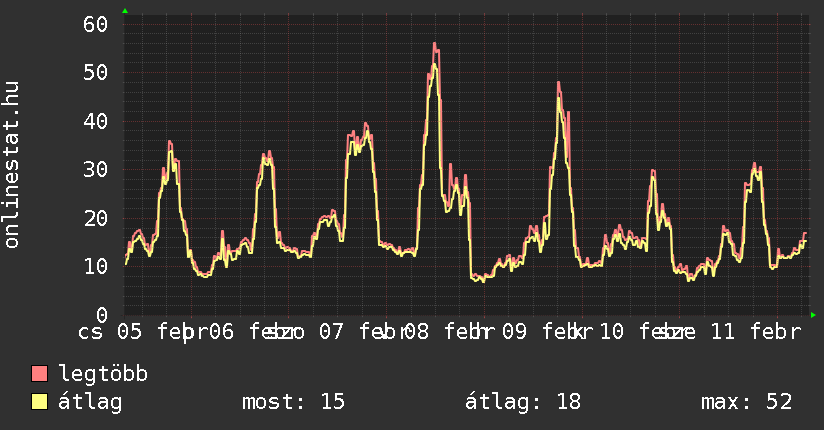Click the 'max: 52' maximum statistic
Screen dimensions: 824x430
(x=746, y=402)
